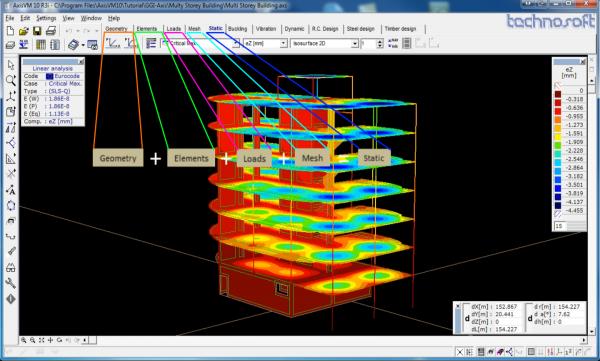Close the Linear analysis info panel
The image size is (600, 361).
tap(81, 62)
